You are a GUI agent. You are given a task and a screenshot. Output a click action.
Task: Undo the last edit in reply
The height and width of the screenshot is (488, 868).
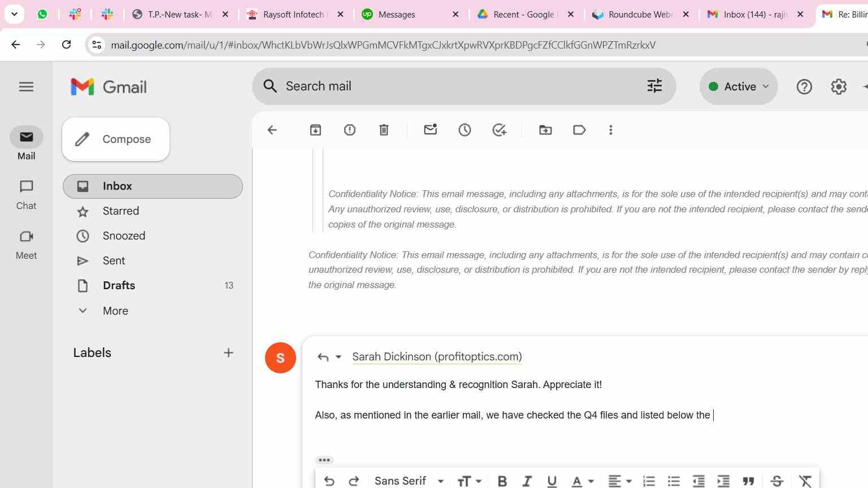point(329,481)
